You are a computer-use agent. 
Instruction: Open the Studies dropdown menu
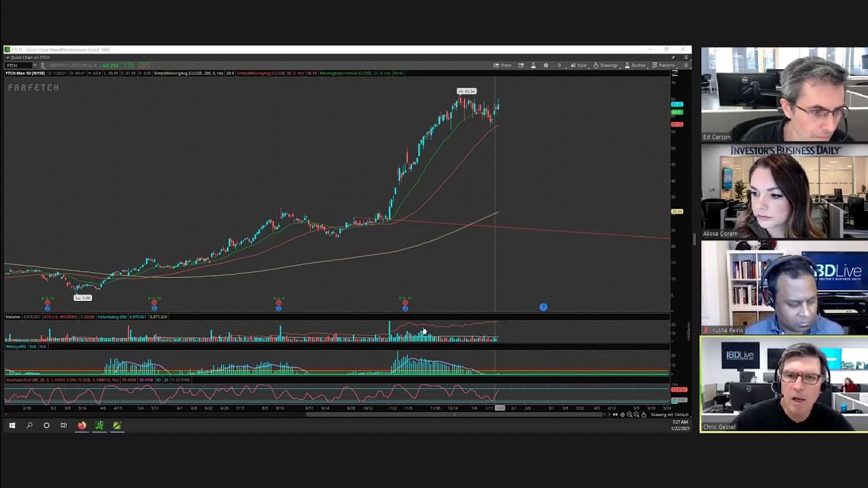pos(635,65)
